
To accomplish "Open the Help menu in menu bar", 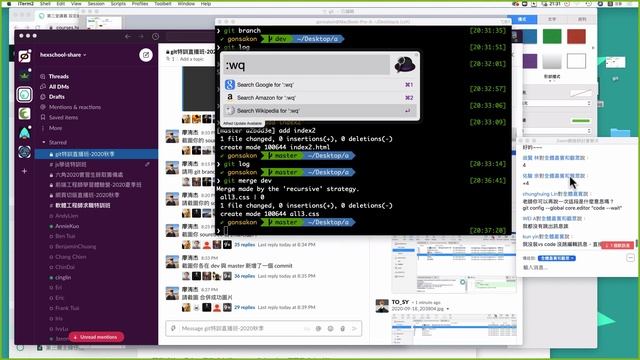I will (x=206, y=4).
